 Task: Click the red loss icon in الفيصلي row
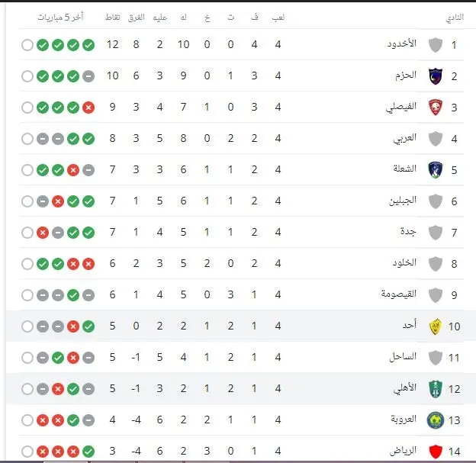(88, 108)
